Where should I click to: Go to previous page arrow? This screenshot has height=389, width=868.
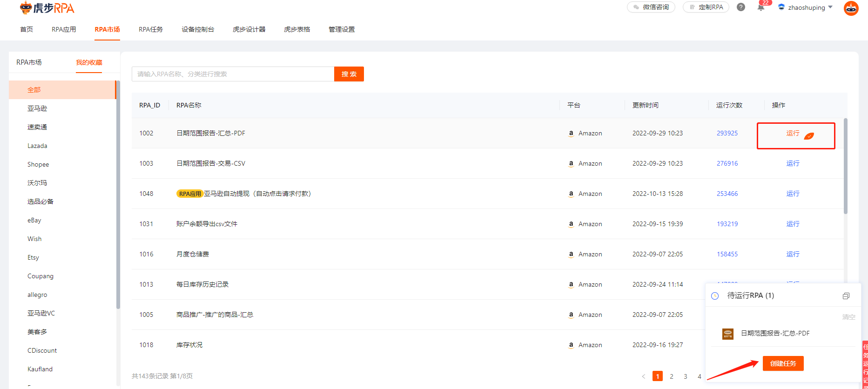644,376
